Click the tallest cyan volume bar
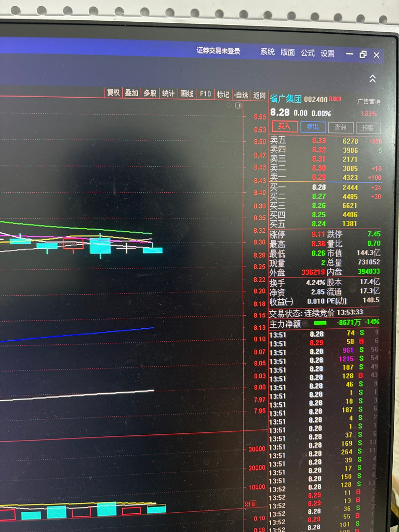This screenshot has width=399, height=532. 107,509
